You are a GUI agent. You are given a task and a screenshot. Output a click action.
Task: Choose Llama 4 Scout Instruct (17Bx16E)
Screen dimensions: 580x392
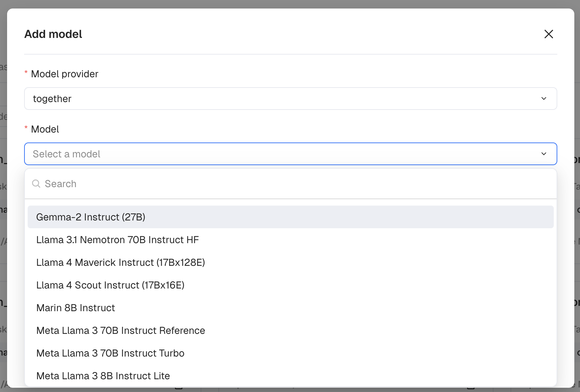(290, 285)
